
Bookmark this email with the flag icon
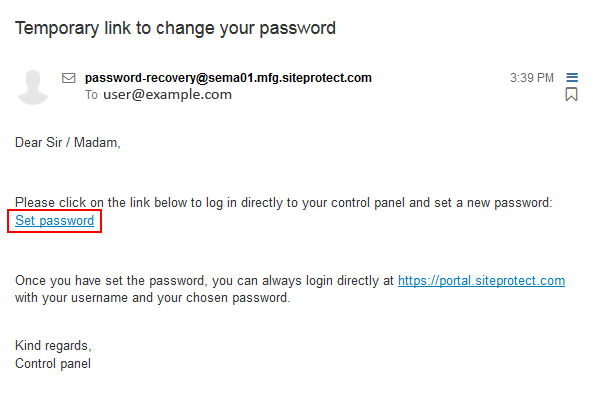click(x=571, y=94)
